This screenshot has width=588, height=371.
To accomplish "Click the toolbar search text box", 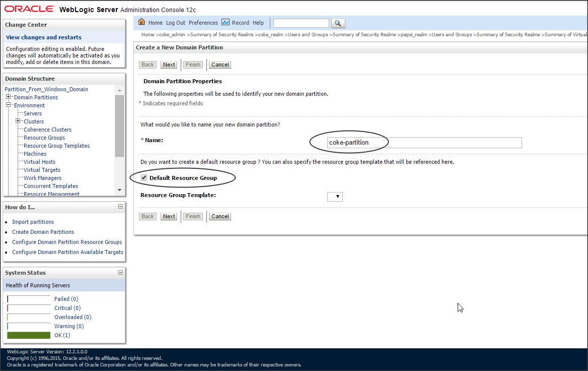I will pyautogui.click(x=301, y=23).
